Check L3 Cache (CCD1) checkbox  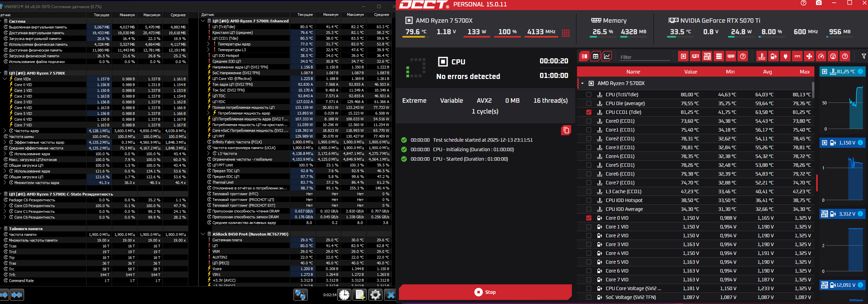point(589,191)
